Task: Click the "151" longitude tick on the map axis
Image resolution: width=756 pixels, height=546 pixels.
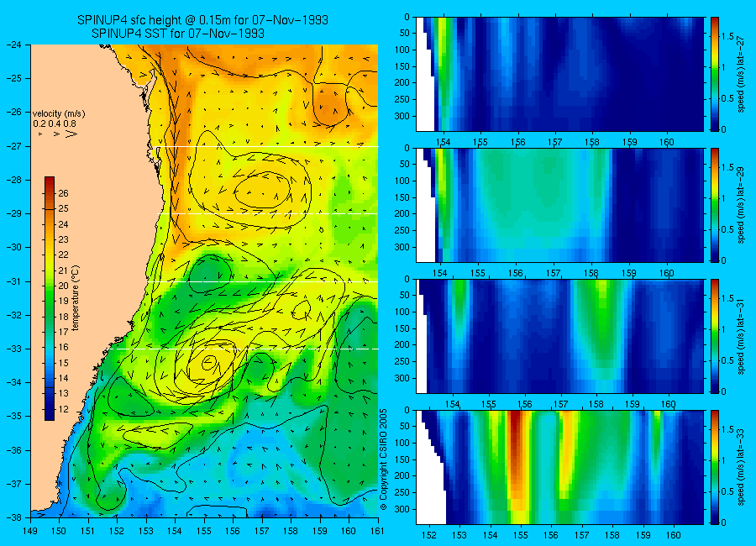Action: tap(88, 531)
